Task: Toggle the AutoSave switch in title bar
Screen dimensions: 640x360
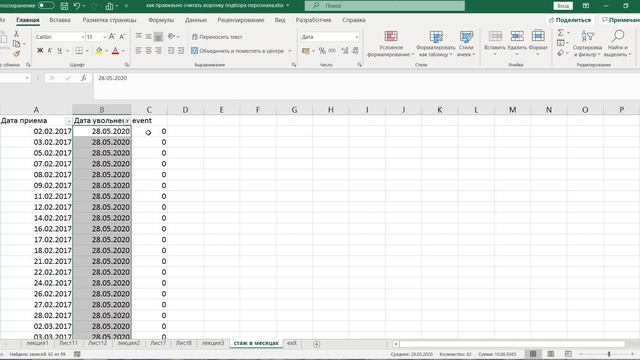Action: coord(46,6)
